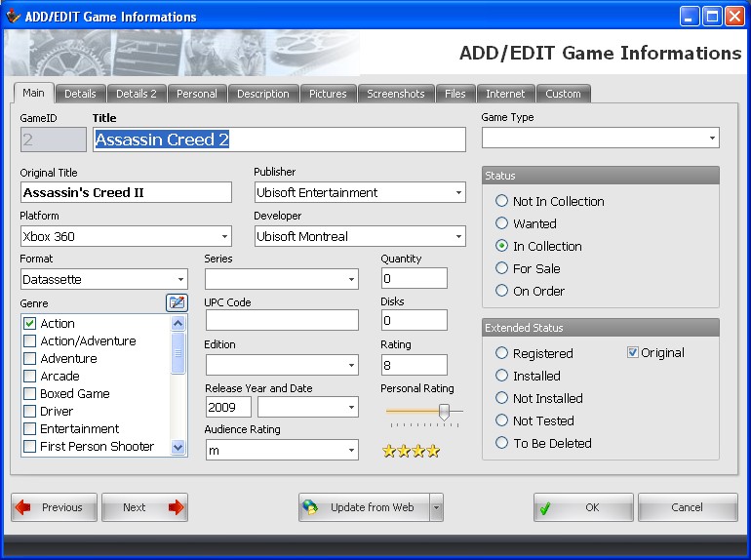This screenshot has width=751, height=560.
Task: Expand the Game Type dropdown
Action: coord(712,138)
